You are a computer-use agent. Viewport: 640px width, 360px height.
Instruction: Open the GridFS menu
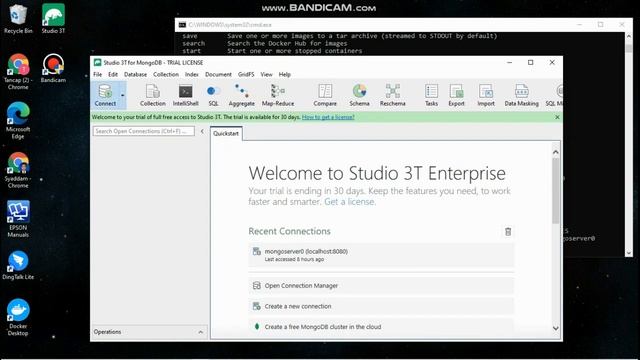[x=246, y=74]
